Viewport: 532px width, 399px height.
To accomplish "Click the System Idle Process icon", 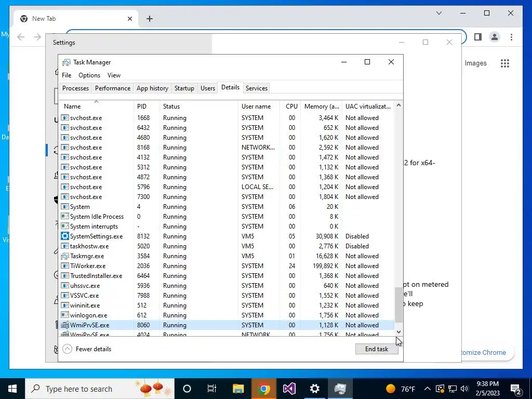I will (64, 217).
